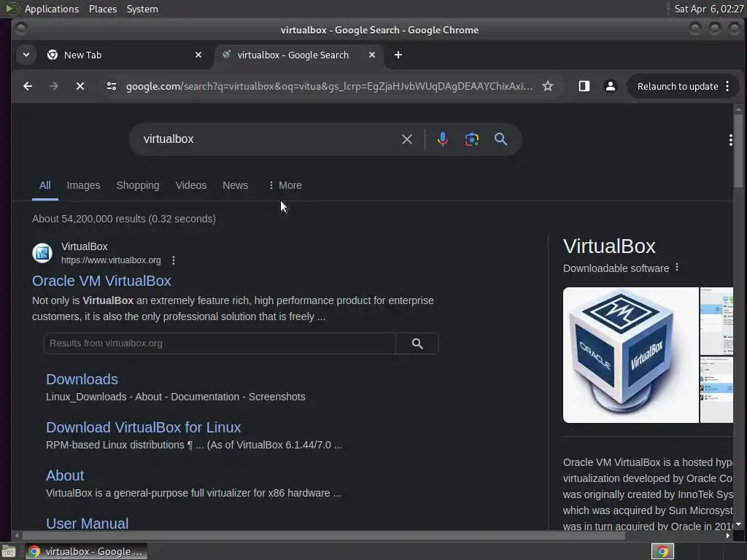Open the Applications menu
The width and height of the screenshot is (747, 560).
[52, 9]
